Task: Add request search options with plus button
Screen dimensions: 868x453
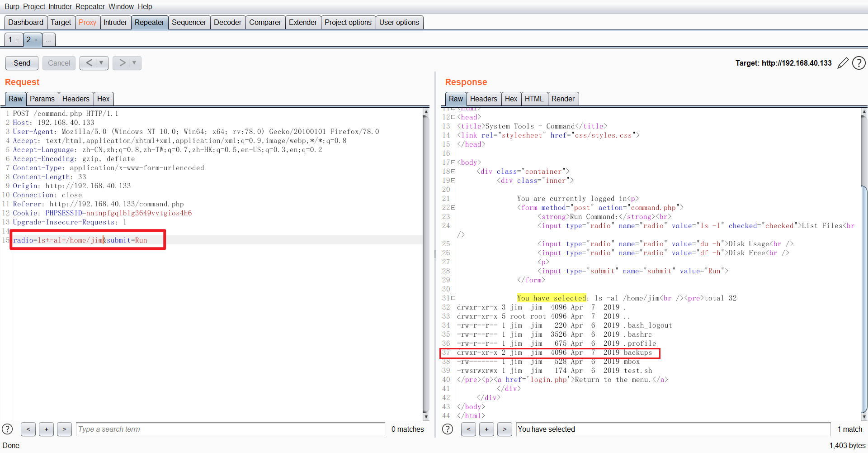Action: click(x=46, y=429)
